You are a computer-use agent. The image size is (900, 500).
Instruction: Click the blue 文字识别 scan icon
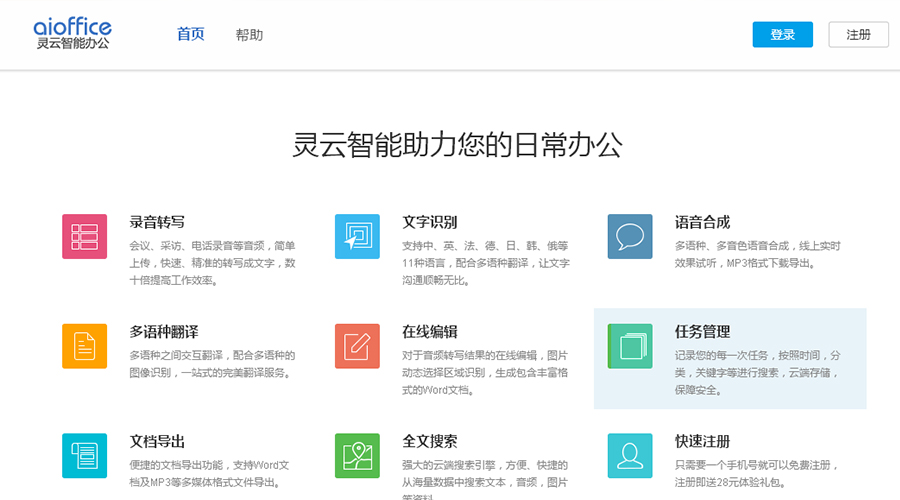click(357, 236)
